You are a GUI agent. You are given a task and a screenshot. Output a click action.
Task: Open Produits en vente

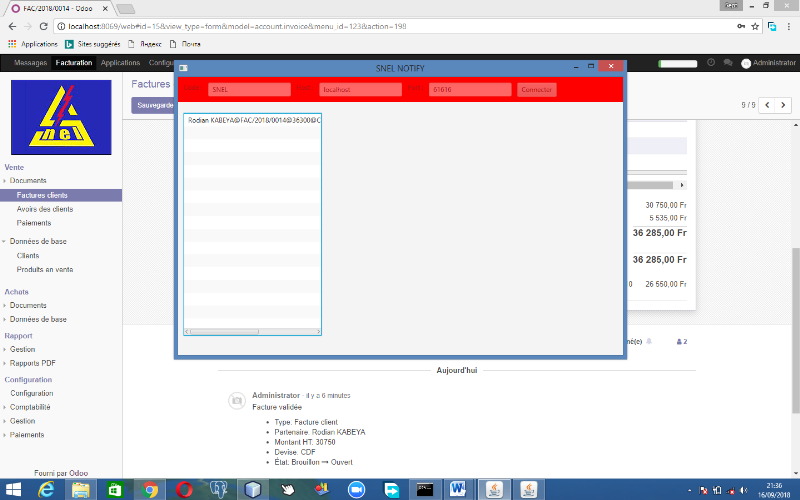(x=45, y=269)
